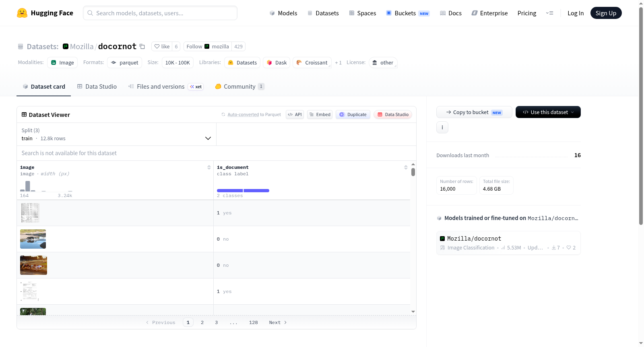This screenshot has height=347, width=644.
Task: Go to page 2
Action: [202, 322]
